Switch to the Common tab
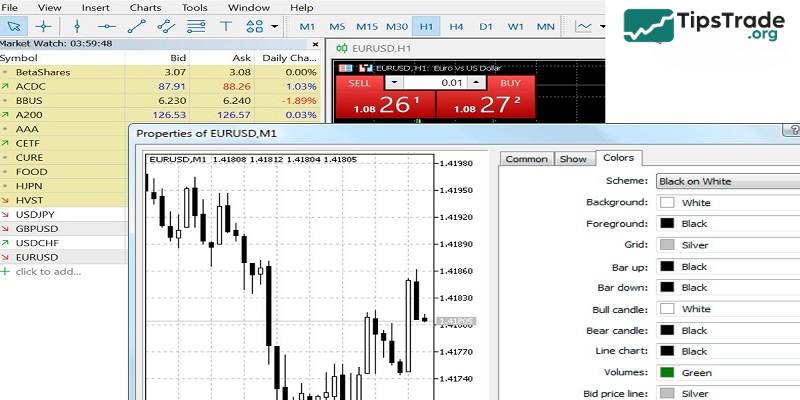The image size is (800, 400). tap(526, 159)
